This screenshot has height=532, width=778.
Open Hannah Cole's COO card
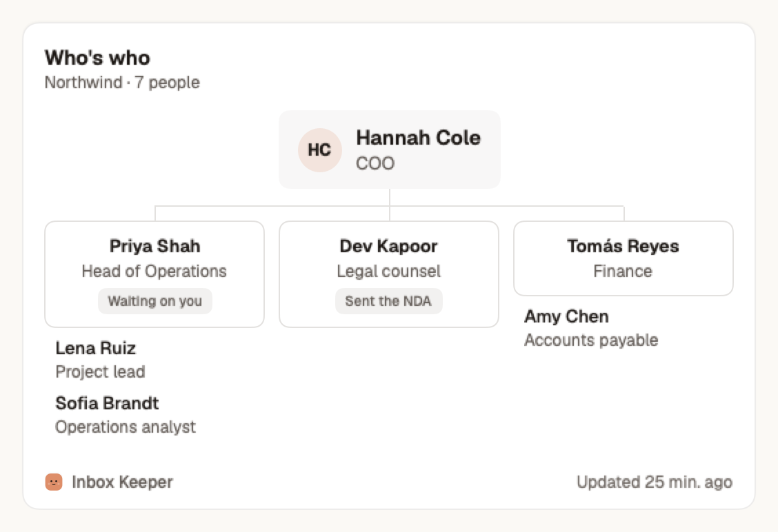[390, 150]
